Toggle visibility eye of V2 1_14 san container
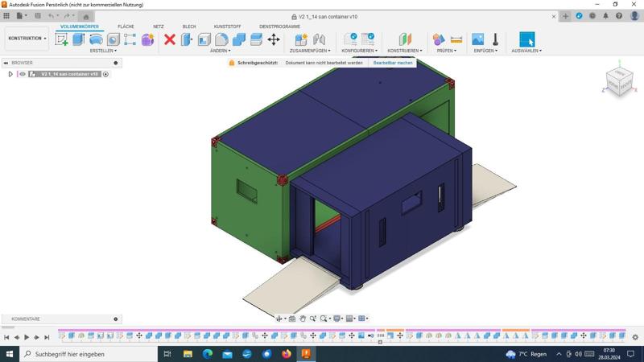644x362 pixels. [23, 74]
